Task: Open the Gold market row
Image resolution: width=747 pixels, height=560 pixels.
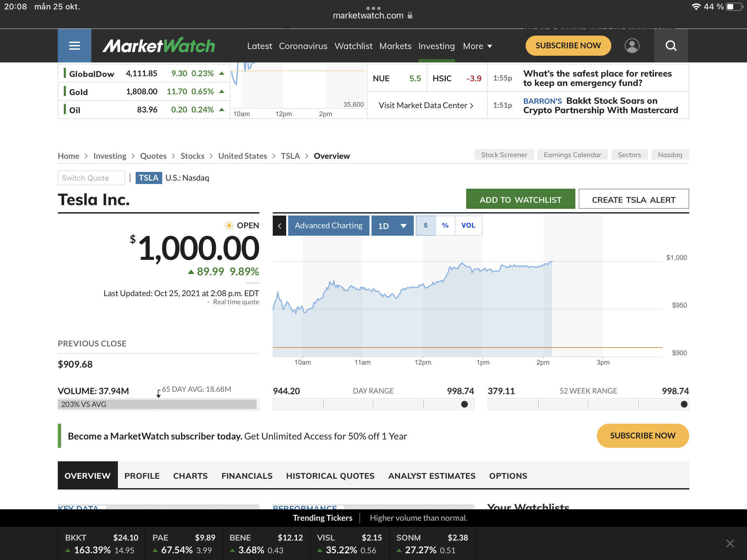Action: click(144, 91)
